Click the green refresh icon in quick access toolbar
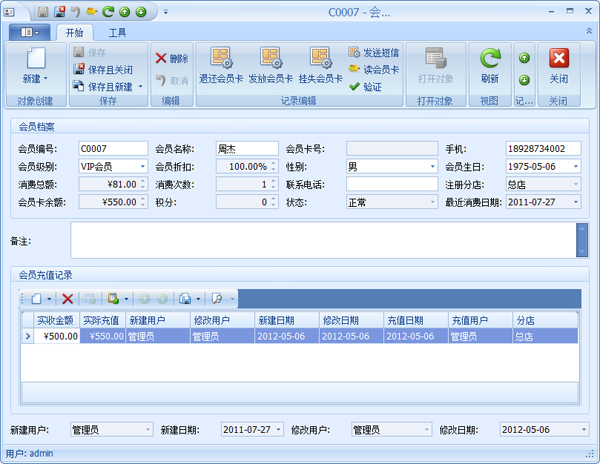The image size is (600, 464). [108, 12]
